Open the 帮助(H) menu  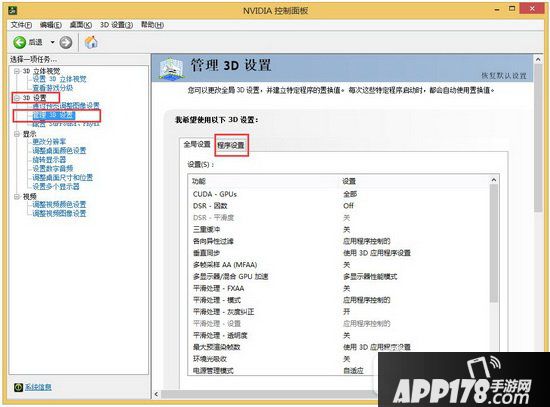click(x=152, y=25)
